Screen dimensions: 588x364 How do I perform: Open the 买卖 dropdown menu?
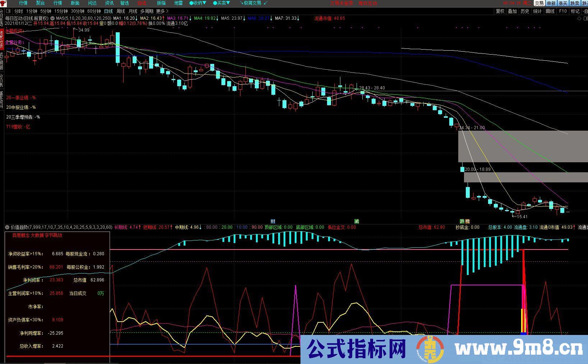(221, 3)
